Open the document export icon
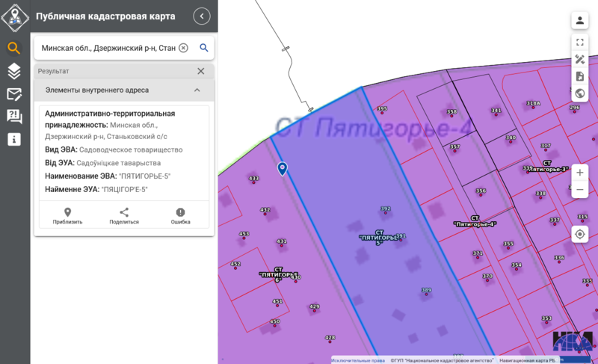Image resolution: width=598 pixels, height=364 pixels. point(580,77)
